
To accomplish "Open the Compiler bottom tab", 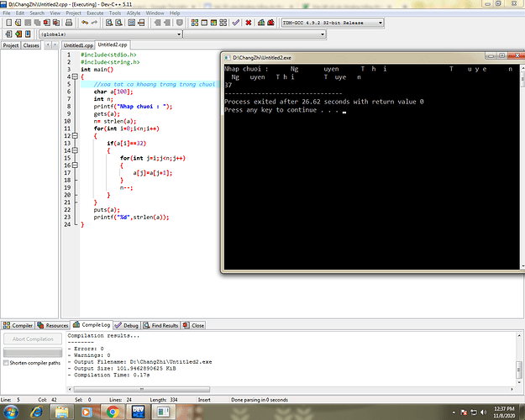I will pyautogui.click(x=18, y=325).
